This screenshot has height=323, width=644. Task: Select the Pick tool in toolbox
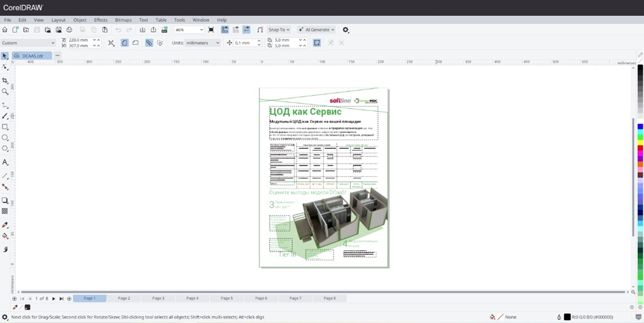[x=5, y=56]
